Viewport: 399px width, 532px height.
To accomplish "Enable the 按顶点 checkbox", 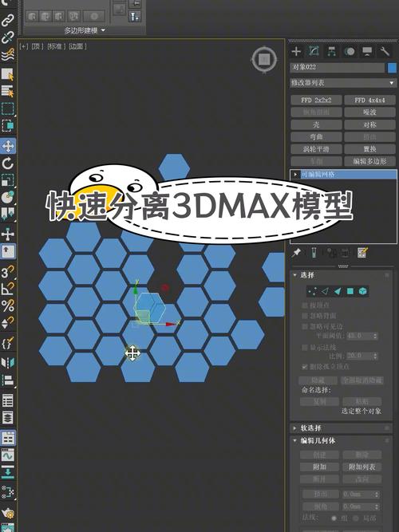I will coord(305,305).
